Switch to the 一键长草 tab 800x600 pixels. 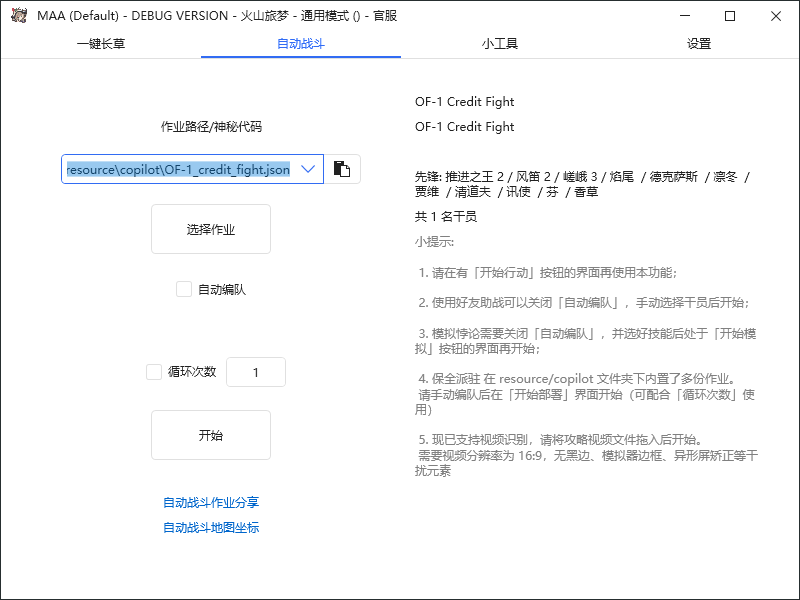pyautogui.click(x=100, y=43)
